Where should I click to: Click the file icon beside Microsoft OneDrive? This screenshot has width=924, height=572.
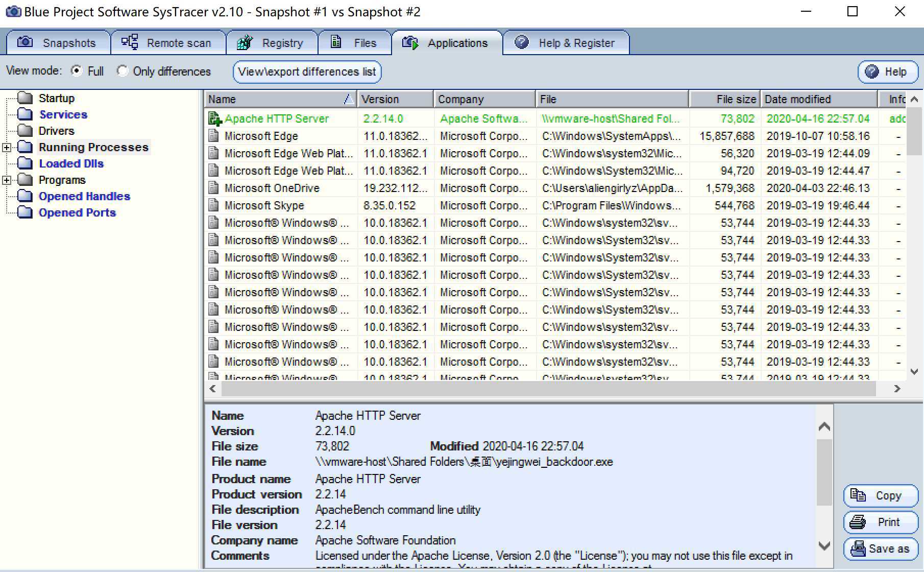click(x=214, y=188)
